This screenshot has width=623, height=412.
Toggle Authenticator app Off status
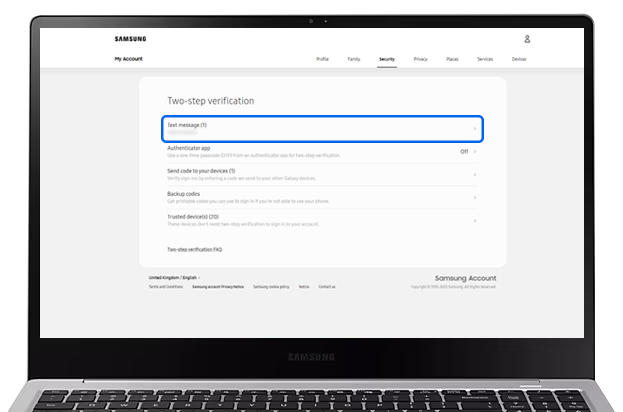tap(464, 151)
